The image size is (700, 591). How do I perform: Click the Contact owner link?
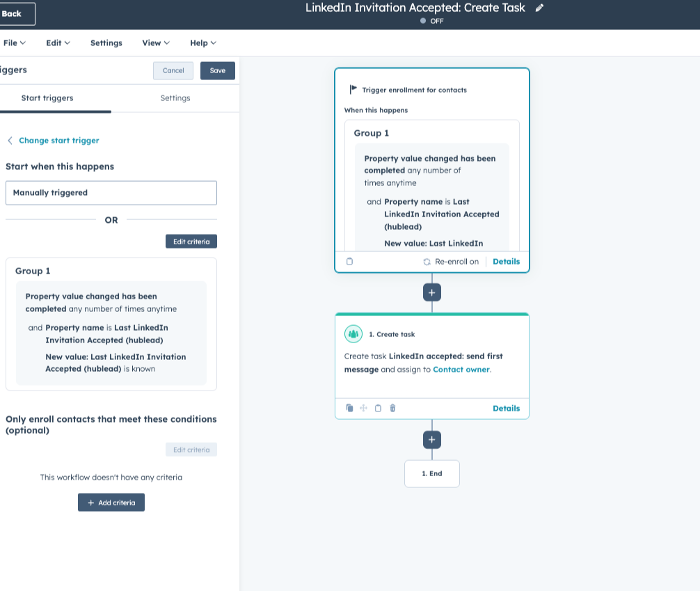[x=461, y=370]
